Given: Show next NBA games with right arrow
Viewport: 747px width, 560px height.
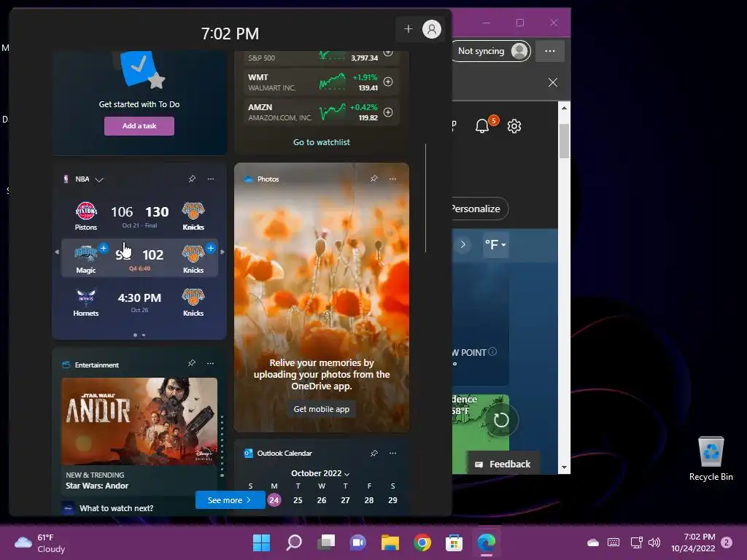Looking at the screenshot, I should coord(222,252).
